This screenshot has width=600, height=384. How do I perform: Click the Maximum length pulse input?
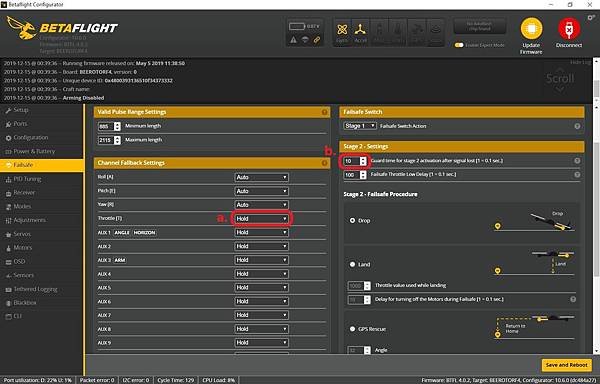coord(109,140)
